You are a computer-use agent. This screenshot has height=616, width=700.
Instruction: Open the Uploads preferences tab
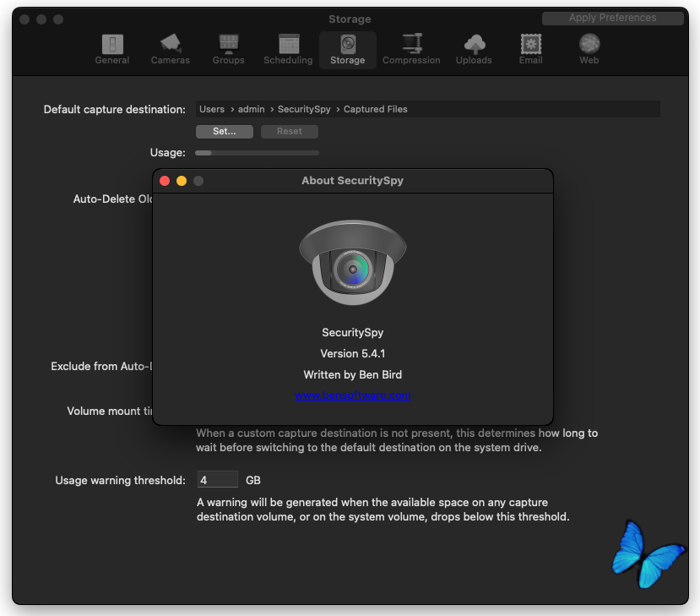click(x=474, y=50)
